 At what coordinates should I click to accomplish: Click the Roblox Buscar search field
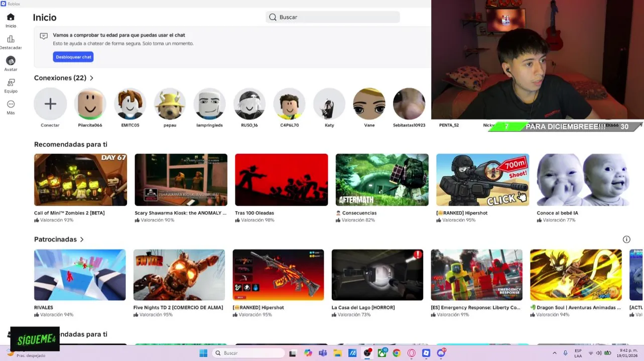pos(333,17)
